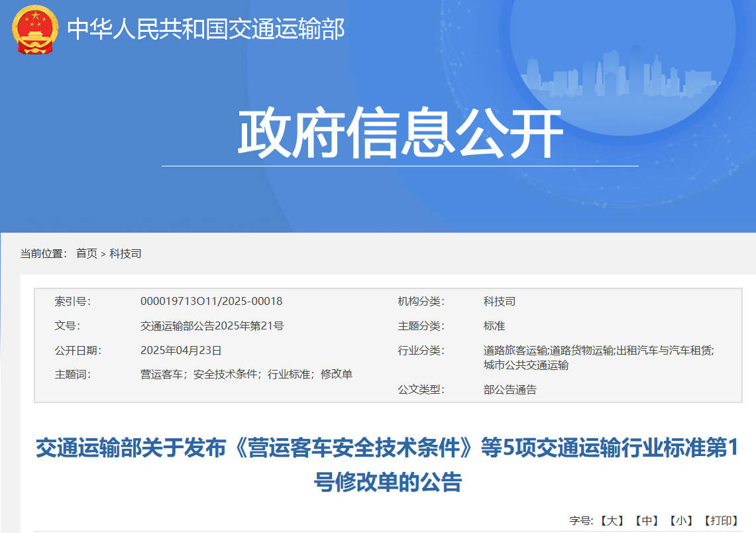The image size is (756, 533).
Task: Select 交通运输部公告2025年第21号 document number
Action: point(212,326)
